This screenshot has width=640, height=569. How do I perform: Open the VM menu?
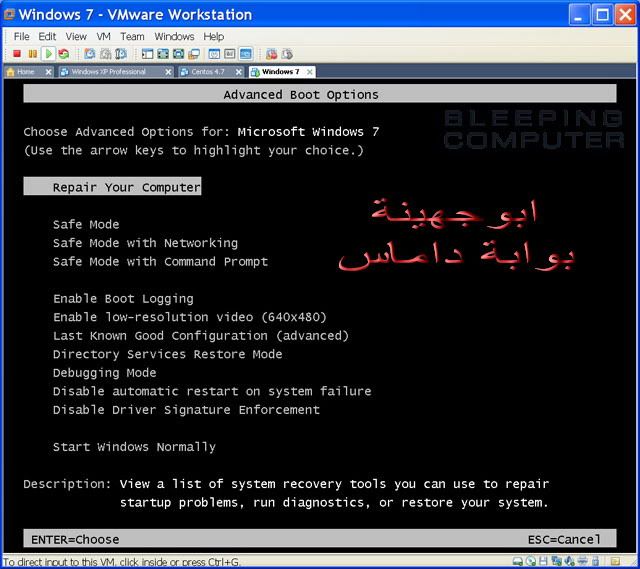(x=103, y=36)
